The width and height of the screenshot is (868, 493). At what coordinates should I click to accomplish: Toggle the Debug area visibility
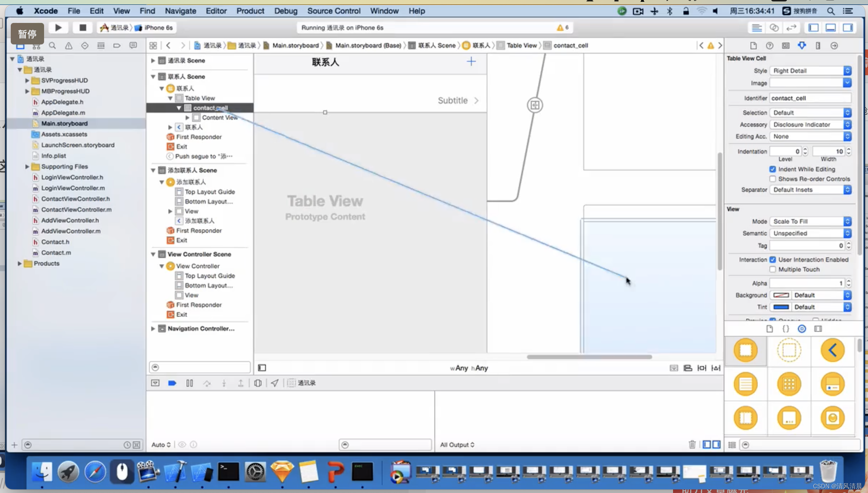pyautogui.click(x=831, y=28)
